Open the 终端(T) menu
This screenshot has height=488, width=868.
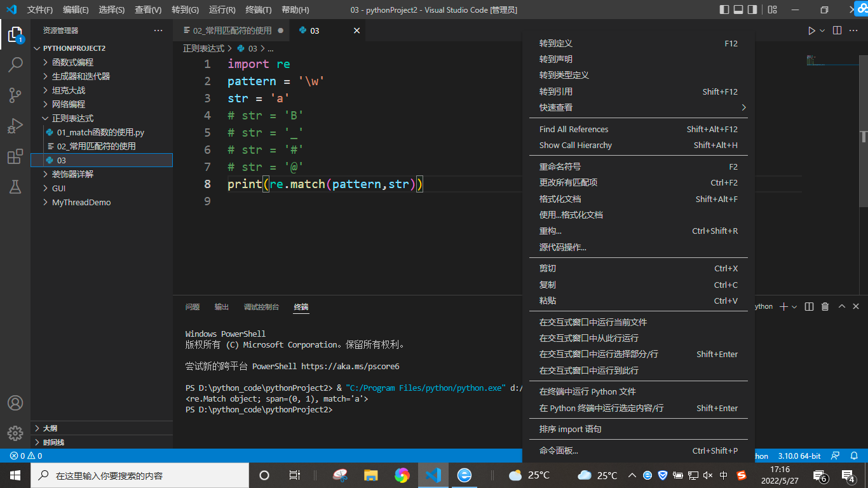click(258, 10)
